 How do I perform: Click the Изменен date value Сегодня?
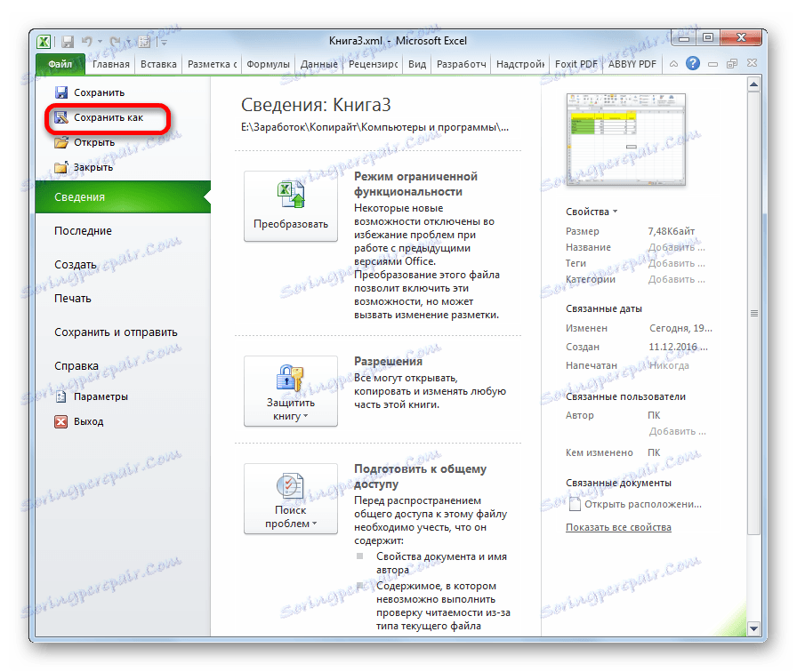point(680,328)
